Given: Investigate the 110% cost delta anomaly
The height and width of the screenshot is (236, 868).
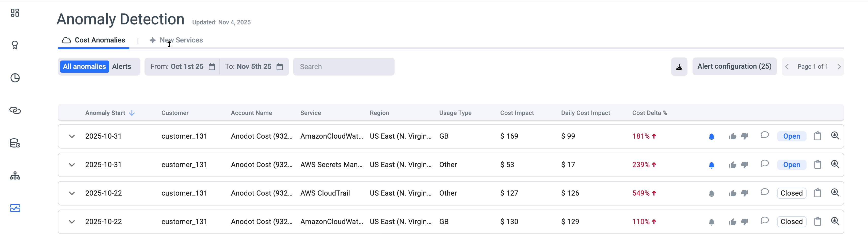Looking at the screenshot, I should [x=835, y=222].
